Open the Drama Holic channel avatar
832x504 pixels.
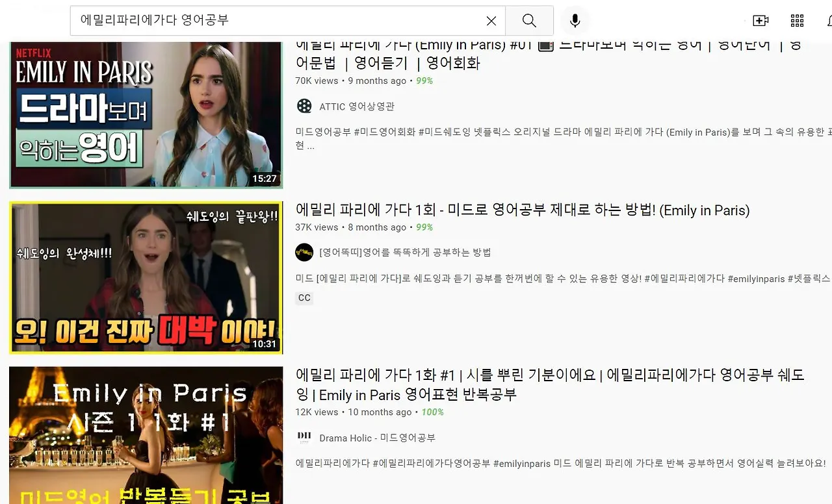[304, 437]
